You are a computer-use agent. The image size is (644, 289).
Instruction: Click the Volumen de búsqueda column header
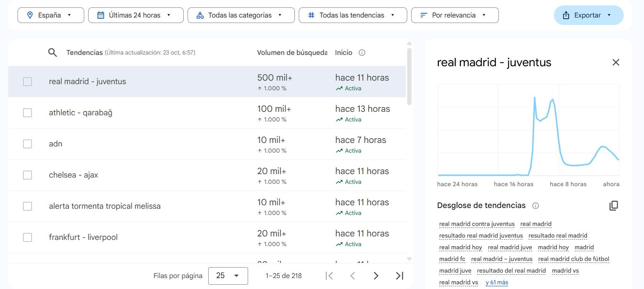(x=292, y=53)
